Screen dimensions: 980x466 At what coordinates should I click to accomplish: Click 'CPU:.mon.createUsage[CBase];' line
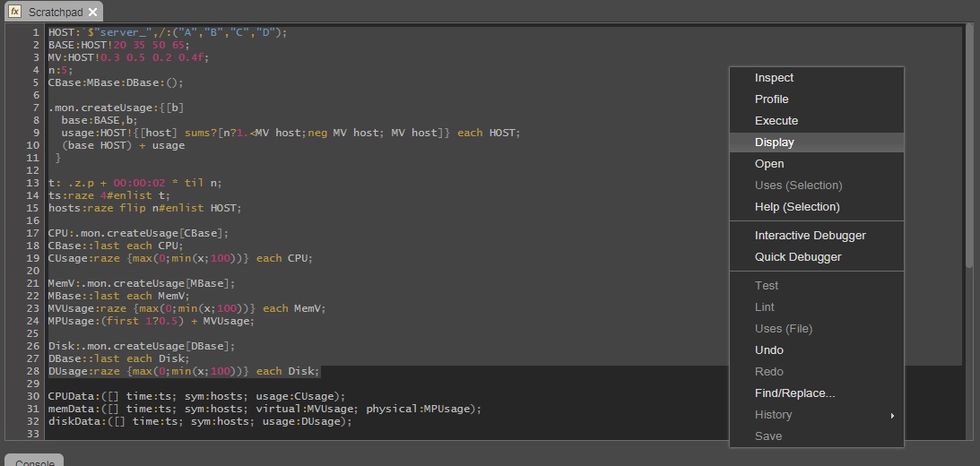pos(138,233)
